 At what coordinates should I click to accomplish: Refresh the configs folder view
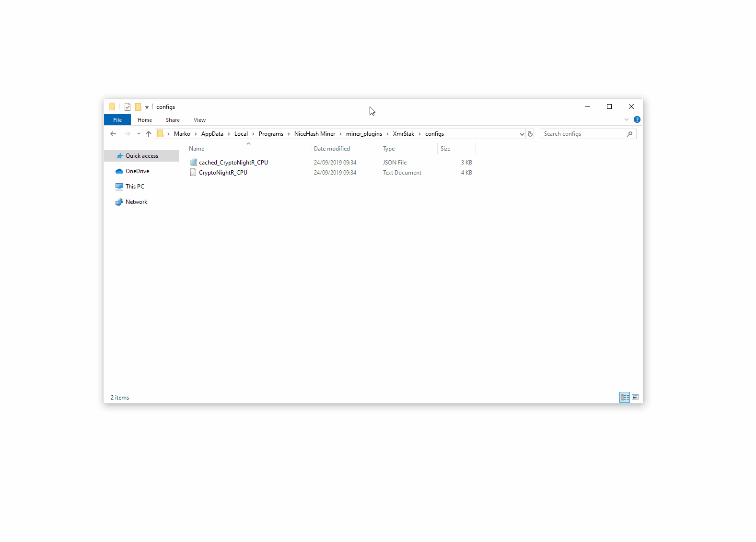(x=530, y=134)
